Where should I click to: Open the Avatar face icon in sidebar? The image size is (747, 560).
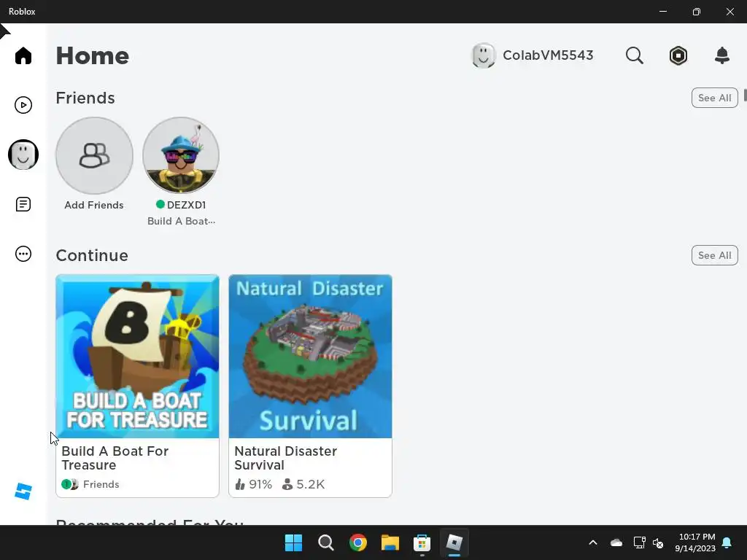23,155
